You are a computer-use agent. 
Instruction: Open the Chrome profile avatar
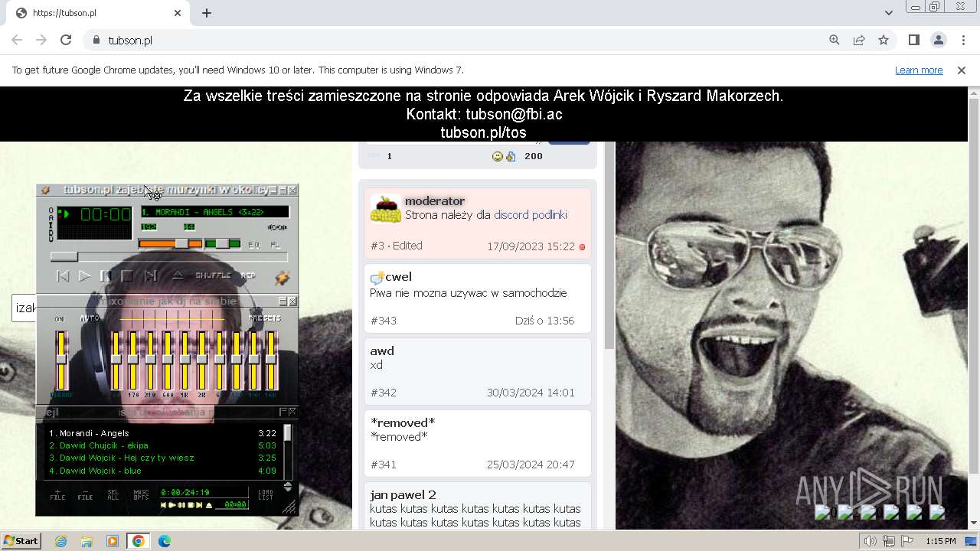[x=938, y=40]
